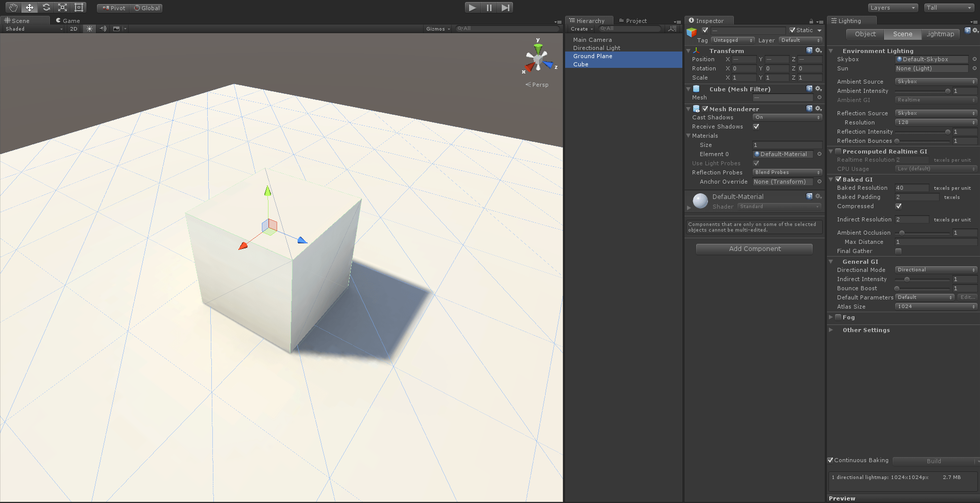Select the Scale tool
This screenshot has height=503, width=980.
pyautogui.click(x=62, y=7)
